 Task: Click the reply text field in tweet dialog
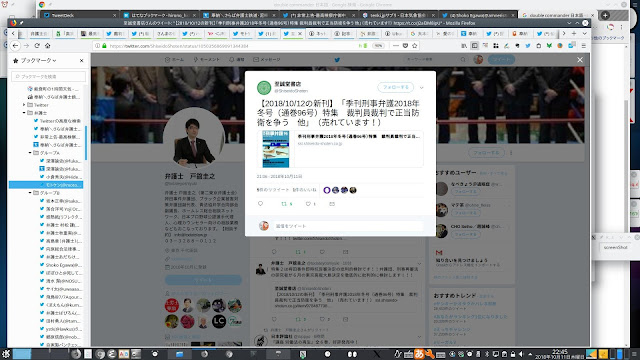(x=348, y=226)
